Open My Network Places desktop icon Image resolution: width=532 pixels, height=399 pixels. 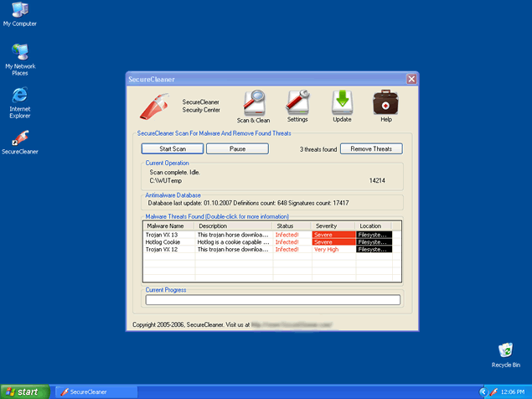tap(19, 52)
